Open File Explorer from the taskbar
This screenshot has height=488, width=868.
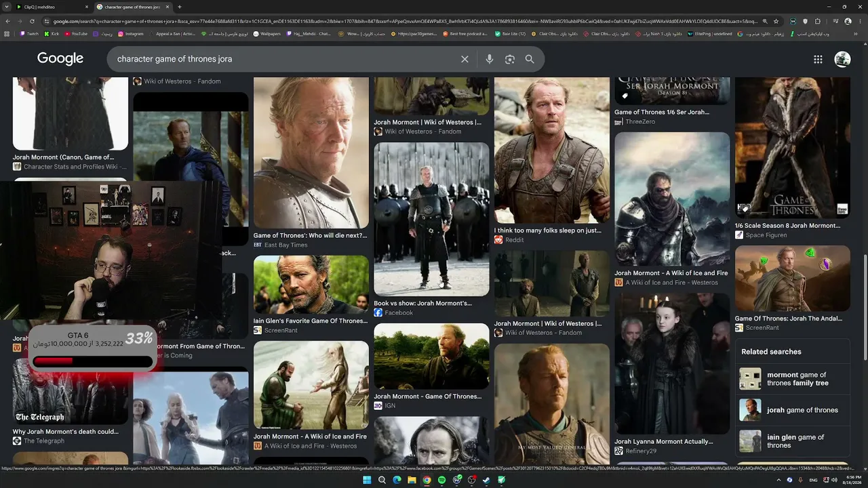(412, 480)
